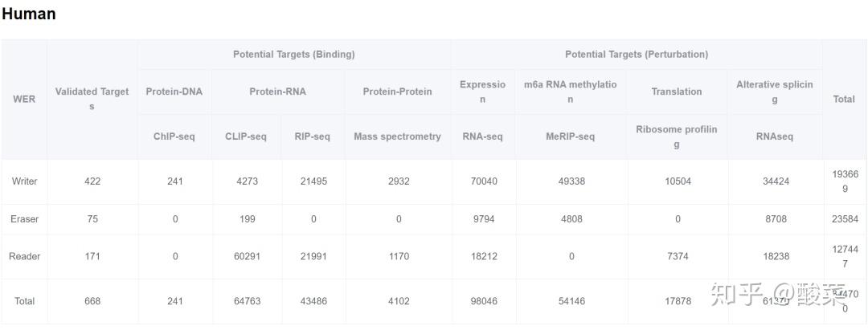Select the Eraser row label

tap(24, 219)
